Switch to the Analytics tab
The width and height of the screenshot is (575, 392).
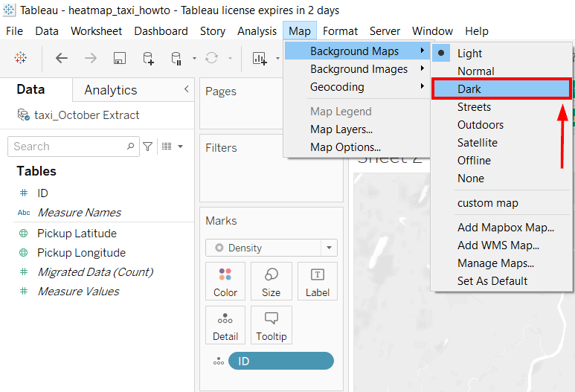[x=110, y=90]
